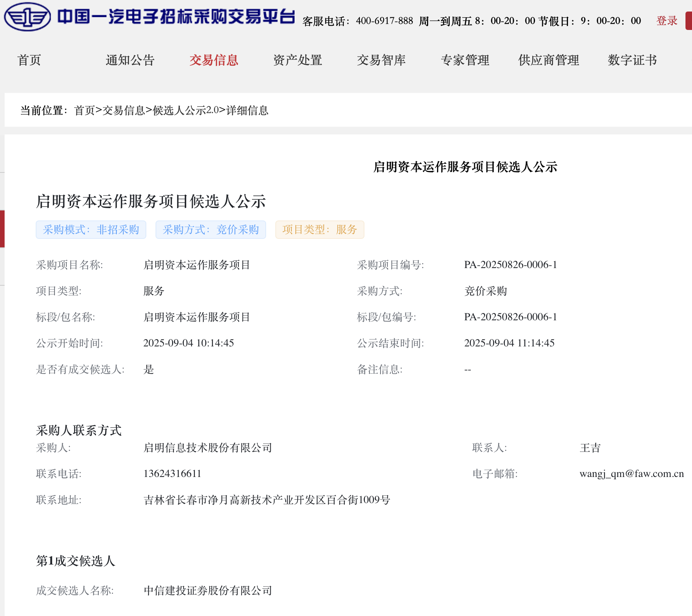Select the 交易信息 navigation tab
692x616 pixels.
click(214, 60)
